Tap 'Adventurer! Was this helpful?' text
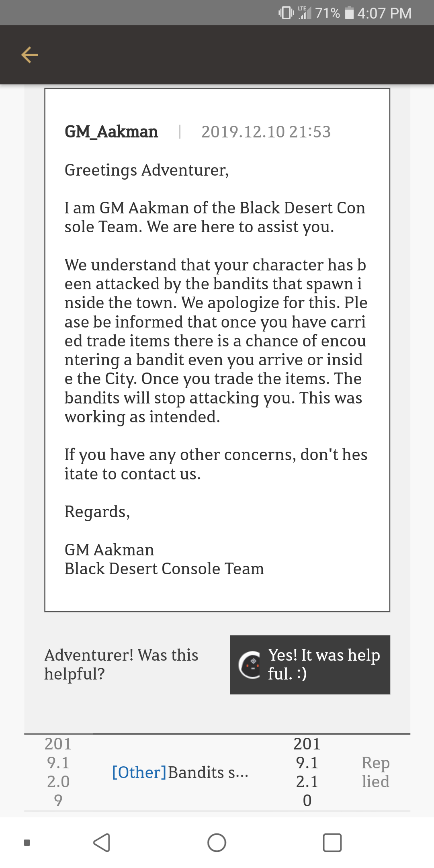Screen dimensions: 434x868 [121, 665]
